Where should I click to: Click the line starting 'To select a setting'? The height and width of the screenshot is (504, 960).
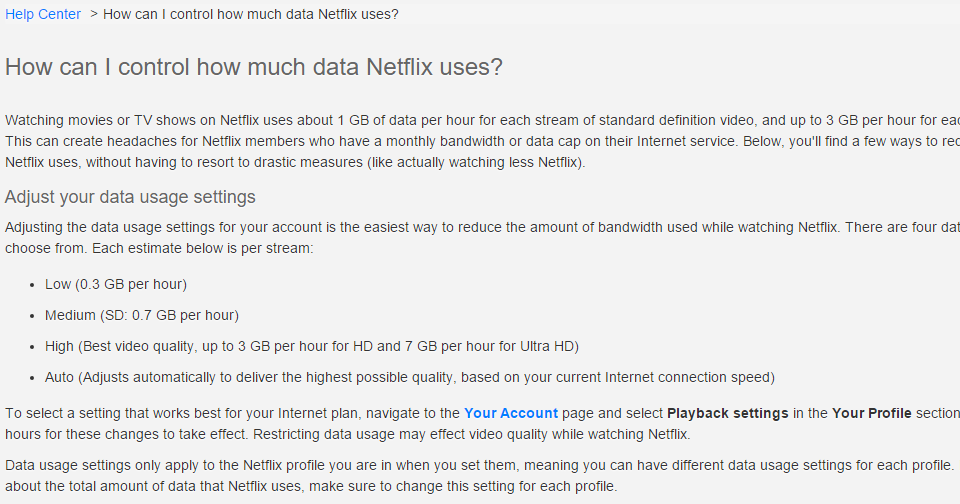[x=230, y=413]
